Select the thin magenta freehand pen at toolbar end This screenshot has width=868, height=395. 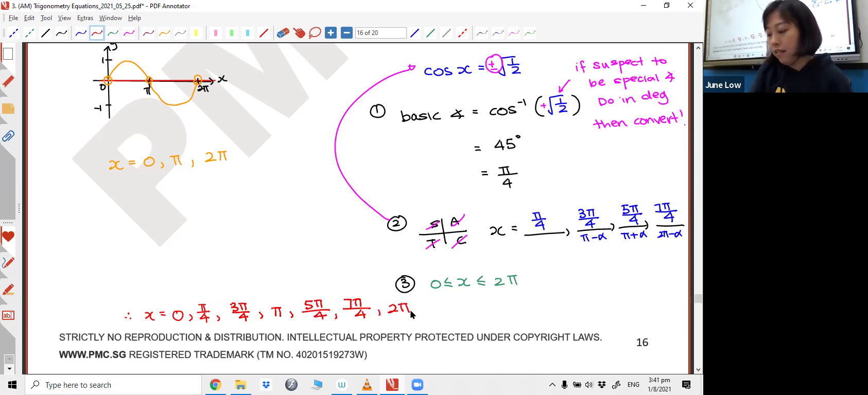click(x=514, y=33)
